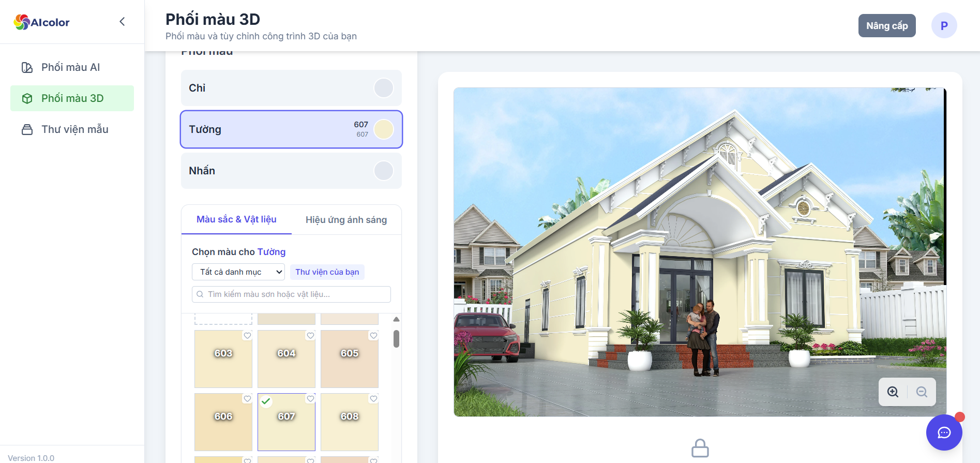This screenshot has height=463, width=980.
Task: Open the Tất cả danh mục dropdown
Action: pyautogui.click(x=238, y=272)
